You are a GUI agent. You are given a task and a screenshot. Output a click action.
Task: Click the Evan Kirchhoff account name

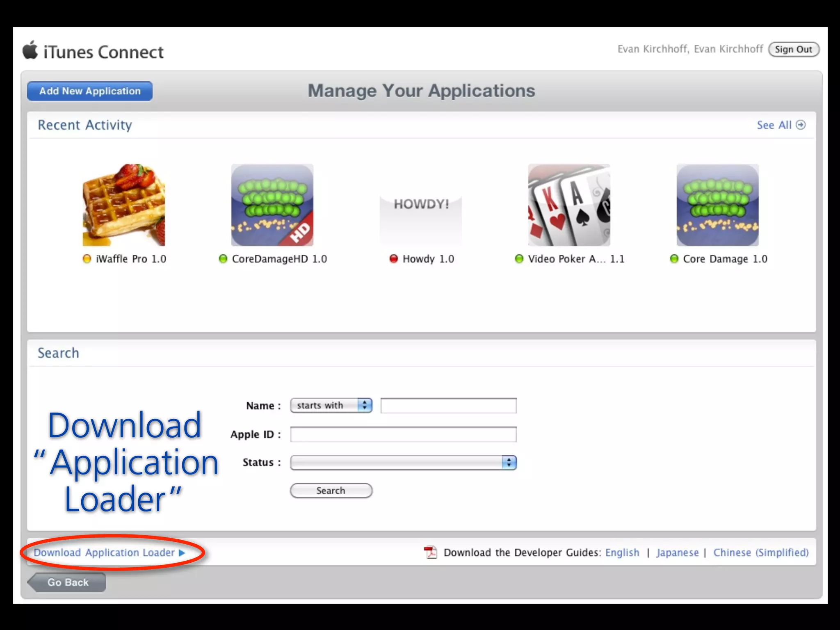click(x=690, y=49)
